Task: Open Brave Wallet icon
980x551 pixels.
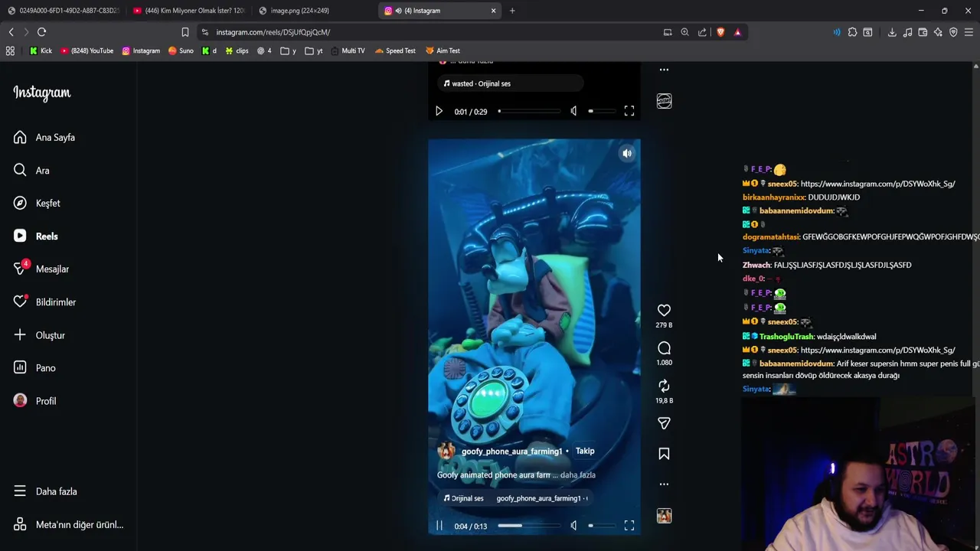Action: [x=923, y=32]
